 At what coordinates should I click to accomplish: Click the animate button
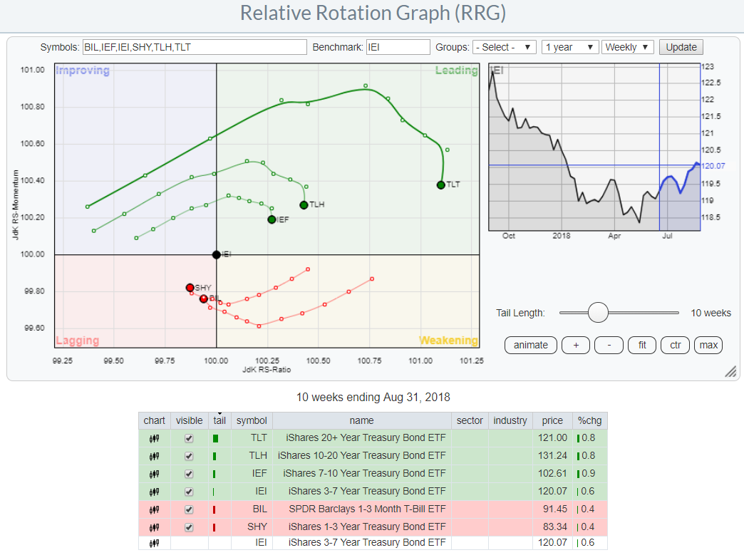click(531, 345)
